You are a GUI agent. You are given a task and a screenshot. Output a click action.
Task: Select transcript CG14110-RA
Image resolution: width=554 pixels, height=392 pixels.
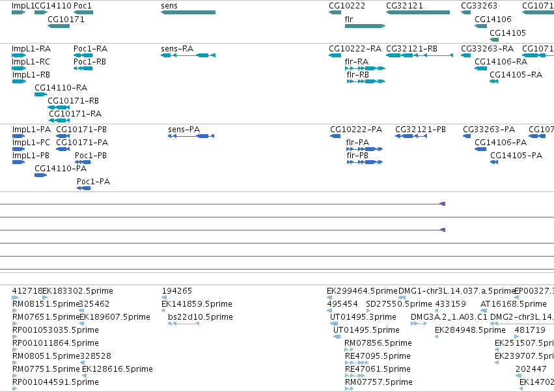pyautogui.click(x=61, y=88)
